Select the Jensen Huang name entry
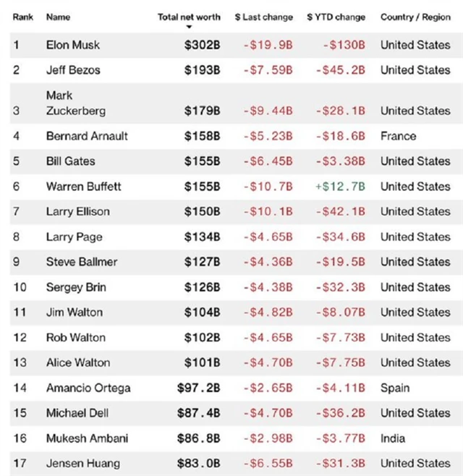 [x=82, y=464]
